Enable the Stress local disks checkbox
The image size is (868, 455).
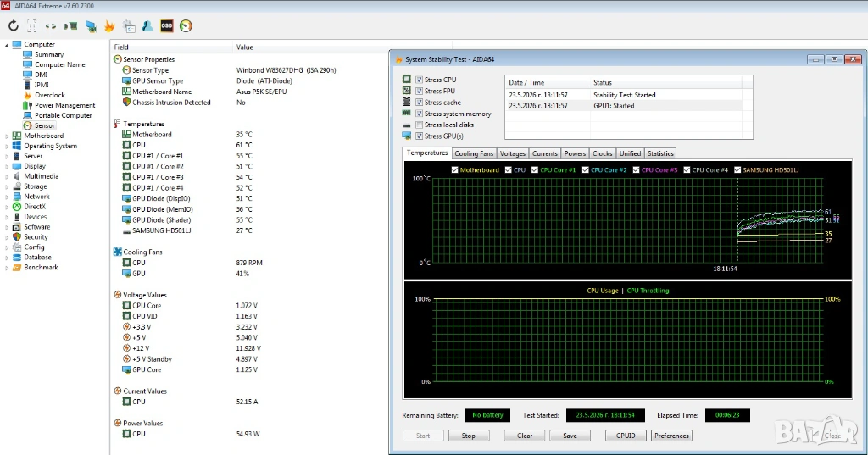[419, 125]
